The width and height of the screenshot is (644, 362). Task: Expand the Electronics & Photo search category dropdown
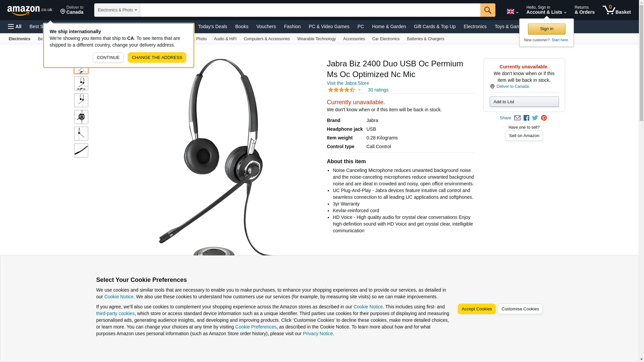click(x=117, y=10)
